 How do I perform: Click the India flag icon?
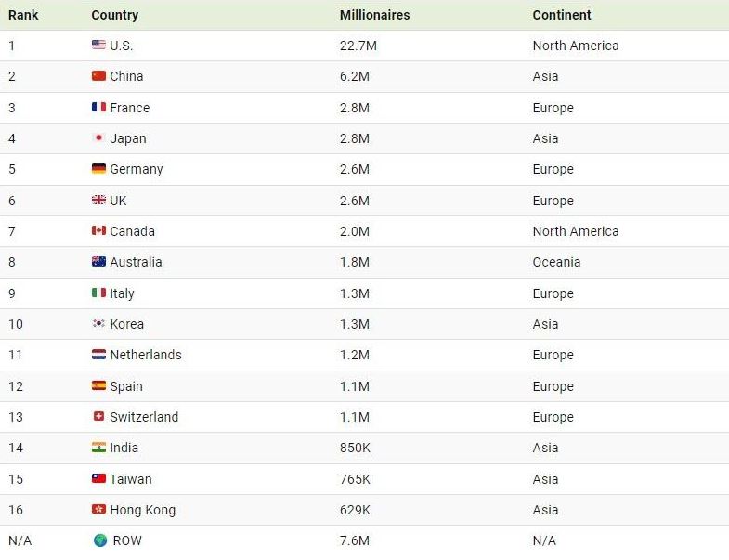(98, 447)
